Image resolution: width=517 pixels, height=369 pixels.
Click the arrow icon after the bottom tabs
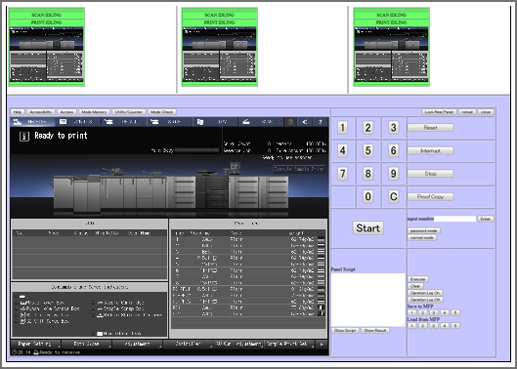(x=321, y=344)
